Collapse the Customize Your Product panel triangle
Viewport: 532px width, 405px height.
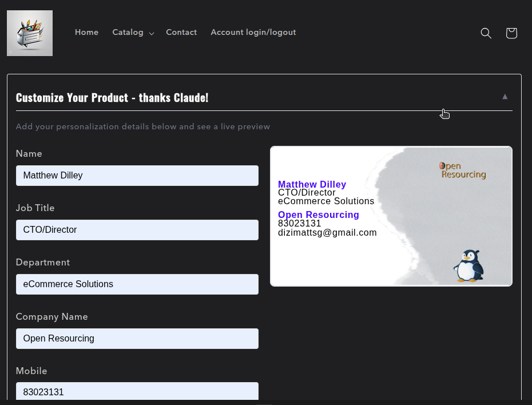tap(505, 97)
